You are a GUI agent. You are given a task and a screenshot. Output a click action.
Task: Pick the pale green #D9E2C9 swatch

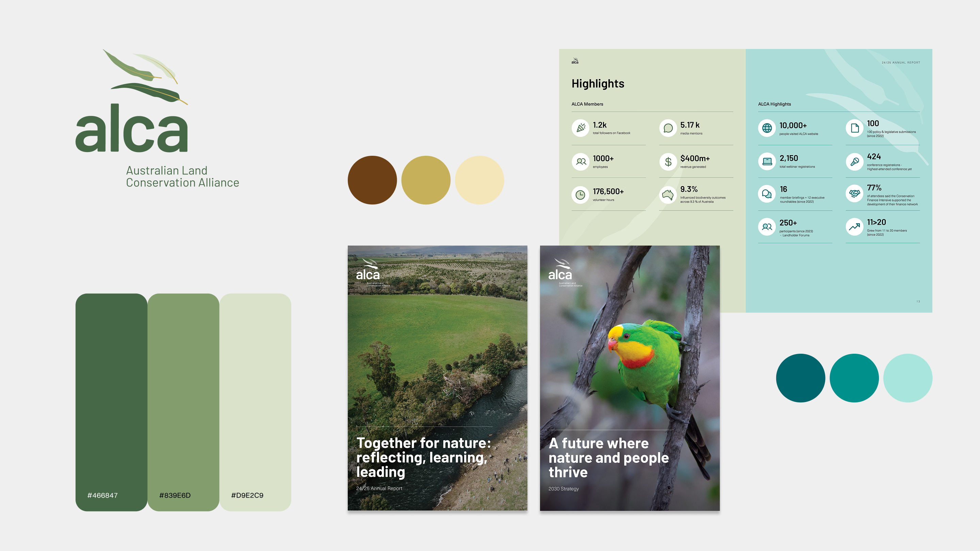click(255, 402)
